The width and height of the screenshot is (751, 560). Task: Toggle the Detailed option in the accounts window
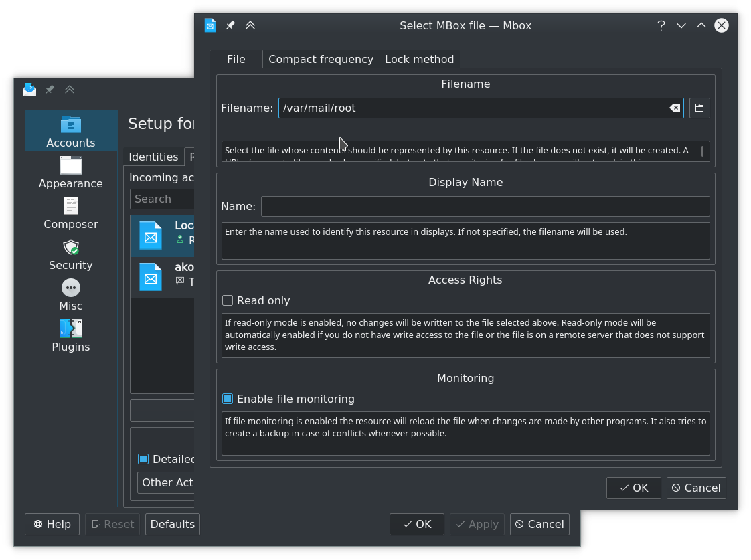143,459
